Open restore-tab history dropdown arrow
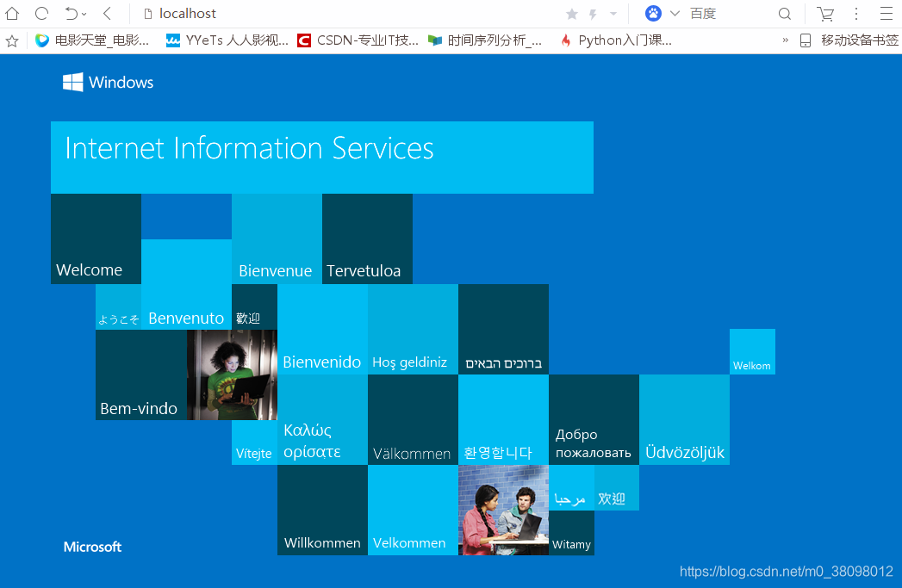The width and height of the screenshot is (902, 588). pos(84,14)
